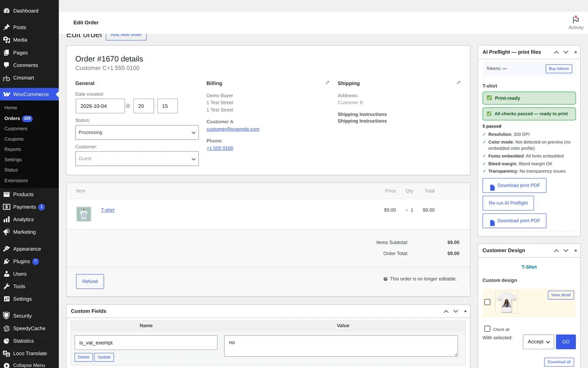Click the Add new order button
This screenshot has height=368, width=588.
[x=126, y=35]
